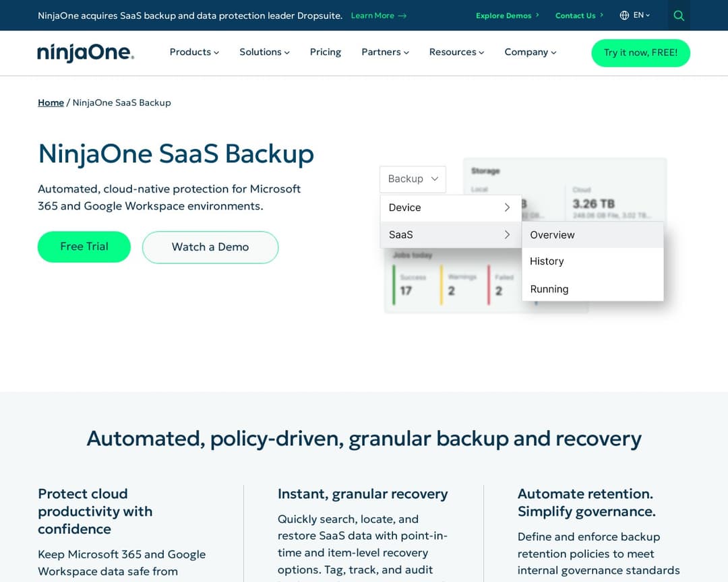This screenshot has height=582, width=728.
Task: Open the Backup dropdown in illustration
Action: coord(413,179)
